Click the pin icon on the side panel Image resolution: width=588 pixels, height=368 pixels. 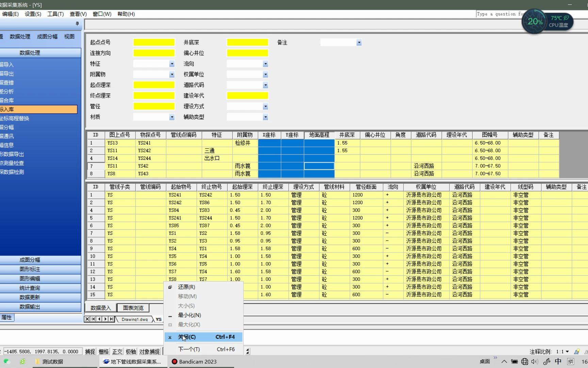[x=77, y=24]
